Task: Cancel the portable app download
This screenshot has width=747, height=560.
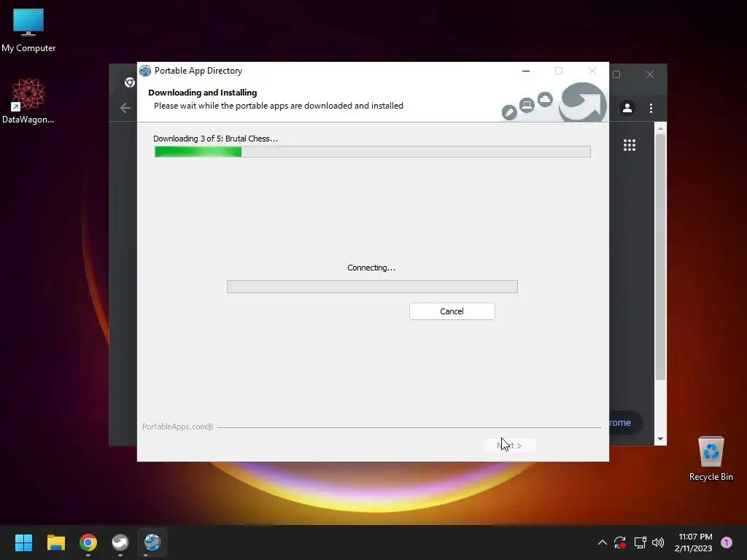Action: [452, 311]
